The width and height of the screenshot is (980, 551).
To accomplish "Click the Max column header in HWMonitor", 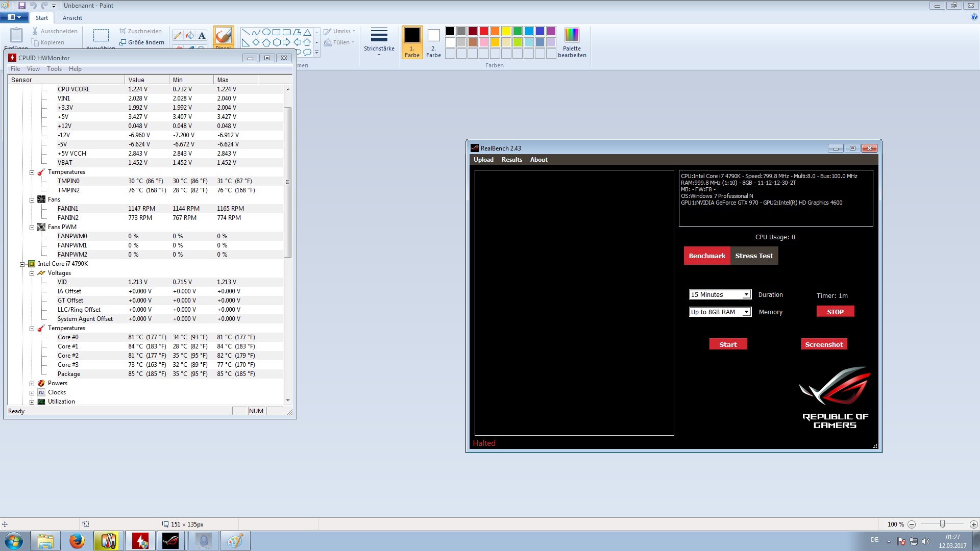I will pos(236,80).
